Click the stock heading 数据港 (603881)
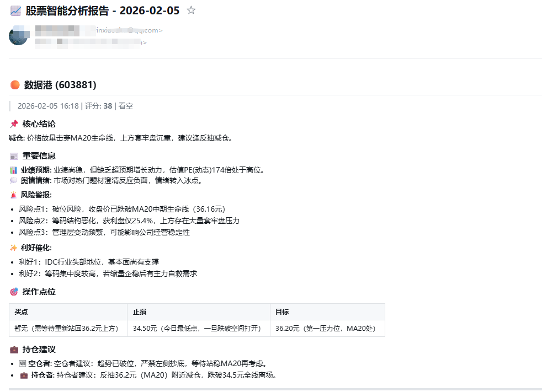 point(60,84)
